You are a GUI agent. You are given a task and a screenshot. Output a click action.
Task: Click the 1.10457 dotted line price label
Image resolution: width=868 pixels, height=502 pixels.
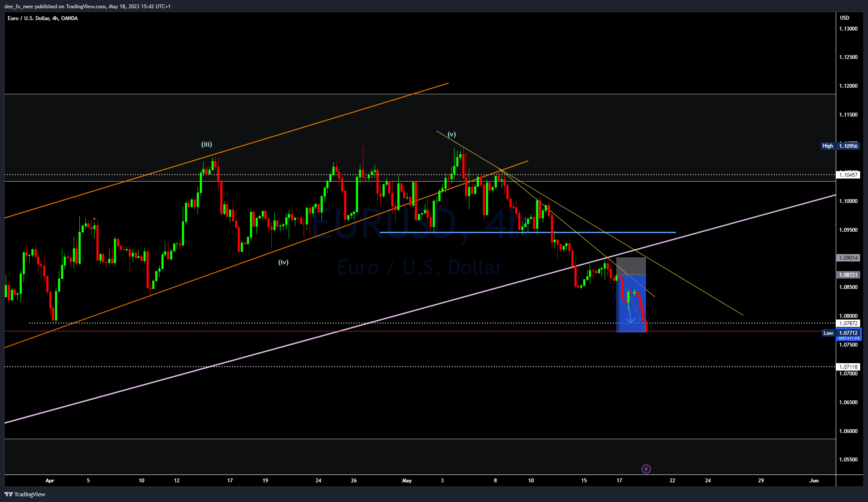848,175
